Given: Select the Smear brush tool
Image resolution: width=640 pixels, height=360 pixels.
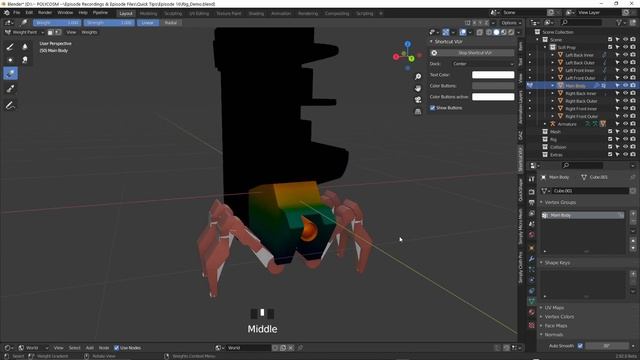Looking at the screenshot, I should 25,60.
